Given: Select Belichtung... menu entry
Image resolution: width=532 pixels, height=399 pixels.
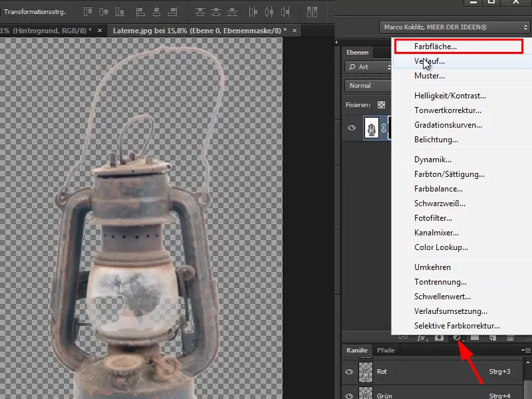Looking at the screenshot, I should 462,140.
